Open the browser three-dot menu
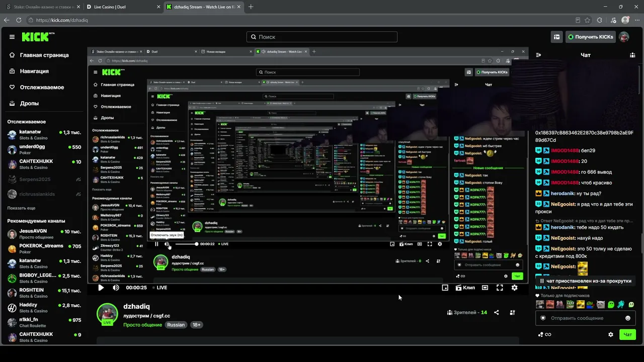The image size is (644, 362). 637,20
